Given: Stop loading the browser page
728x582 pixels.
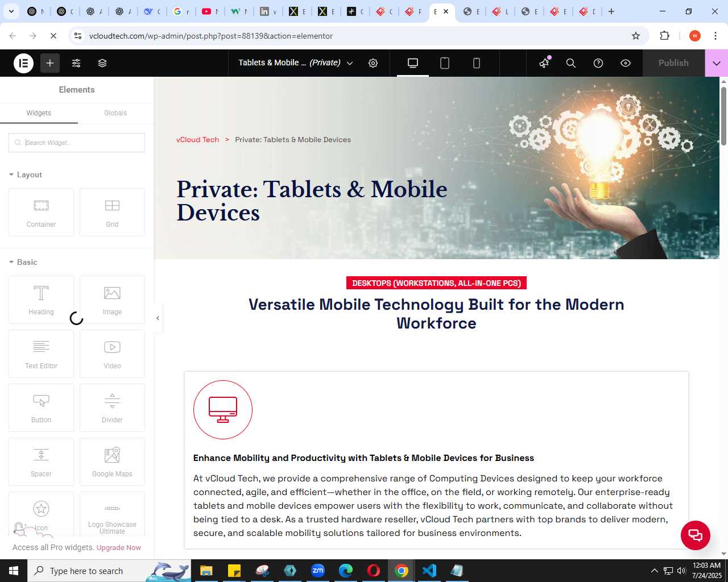Looking at the screenshot, I should point(53,36).
